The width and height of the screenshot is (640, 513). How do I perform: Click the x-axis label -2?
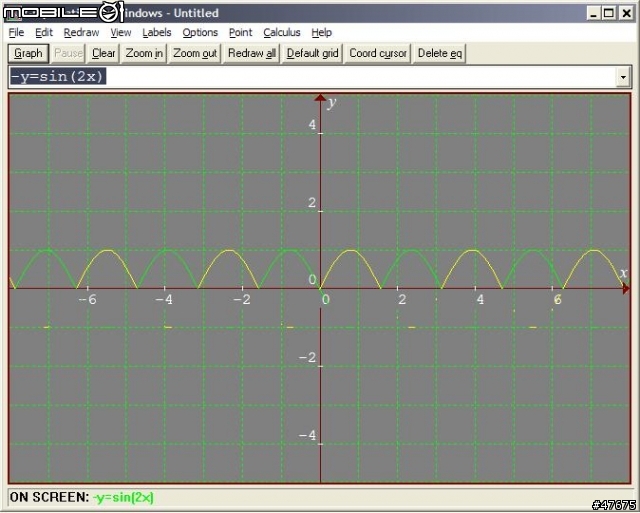[242, 300]
